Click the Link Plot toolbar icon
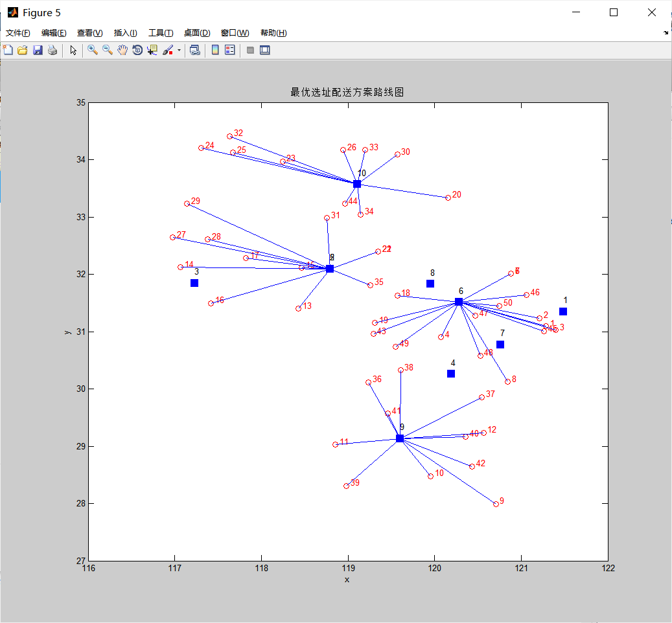 (x=195, y=50)
